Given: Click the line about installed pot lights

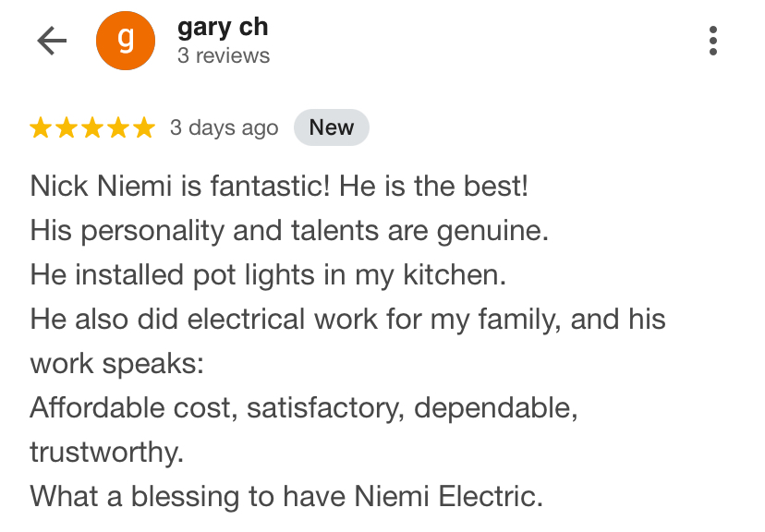Looking at the screenshot, I should pos(267,274).
